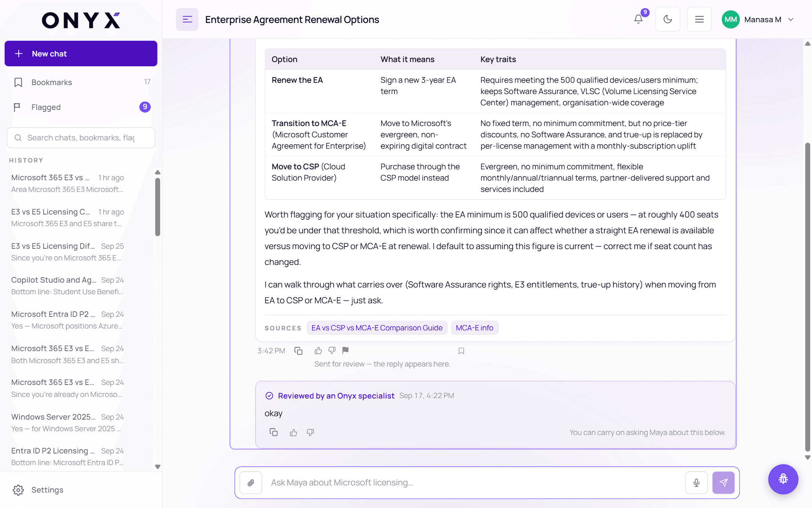Toggle flag on the 3:42 PM reply
This screenshot has height=508, width=812.
point(345,350)
